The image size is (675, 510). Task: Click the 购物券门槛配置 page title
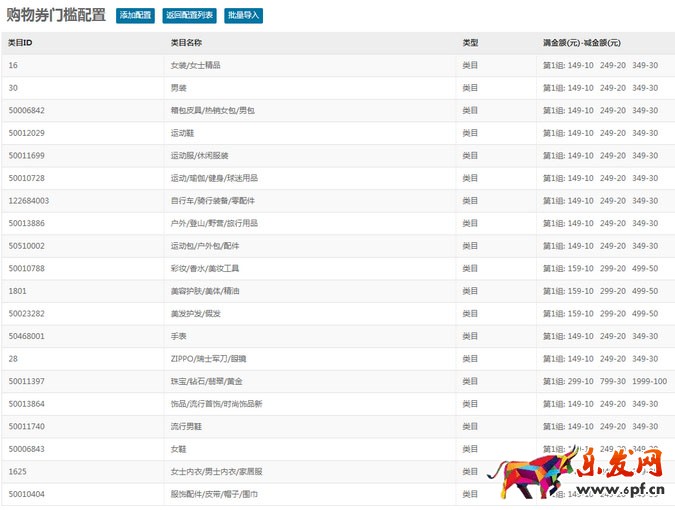pyautogui.click(x=56, y=15)
